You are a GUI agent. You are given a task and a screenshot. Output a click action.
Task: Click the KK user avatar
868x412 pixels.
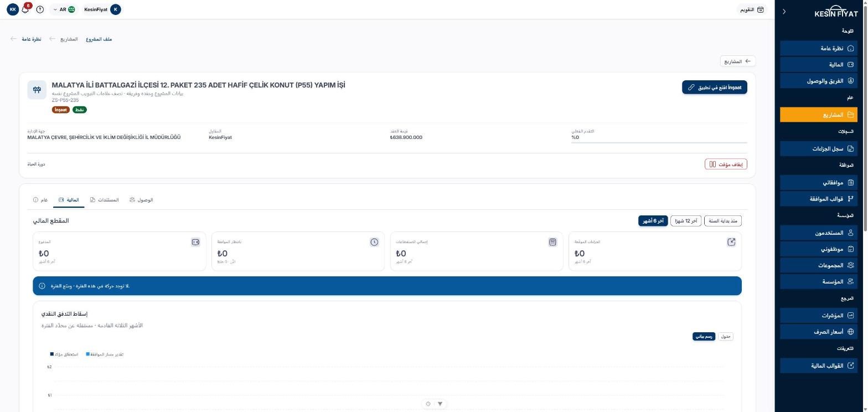(x=13, y=9)
